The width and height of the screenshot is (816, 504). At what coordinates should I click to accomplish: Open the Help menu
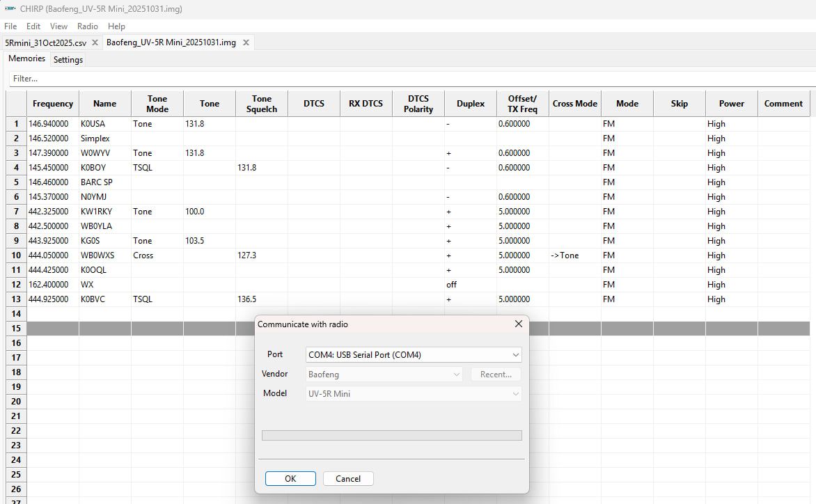point(116,26)
